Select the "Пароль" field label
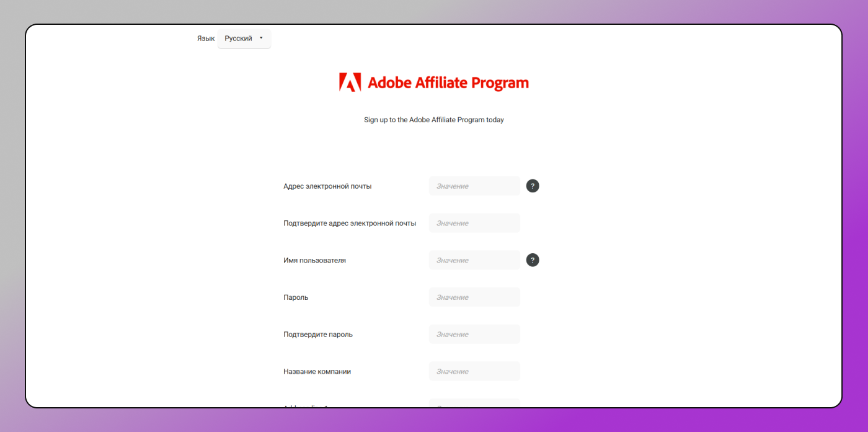868x432 pixels. point(296,297)
